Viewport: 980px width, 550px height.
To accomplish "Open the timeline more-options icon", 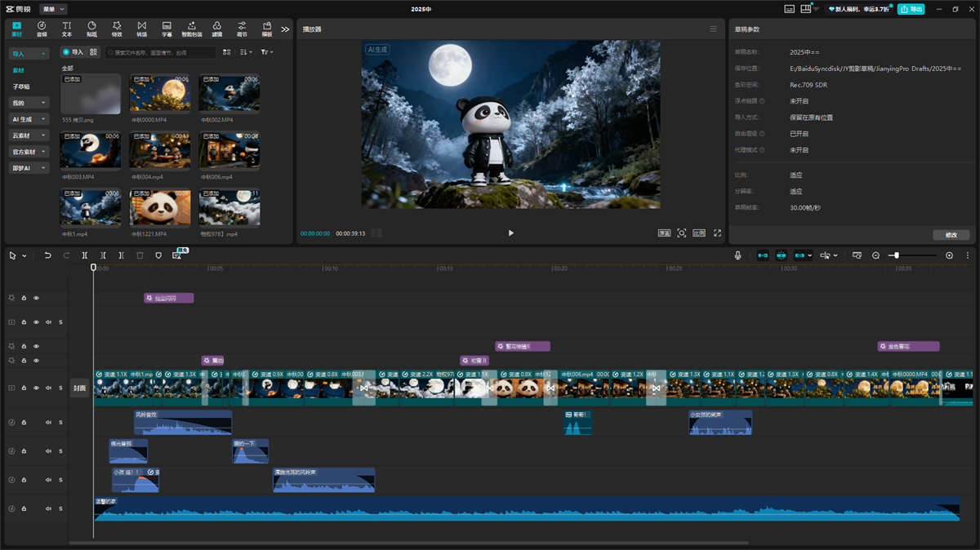I will click(x=968, y=255).
